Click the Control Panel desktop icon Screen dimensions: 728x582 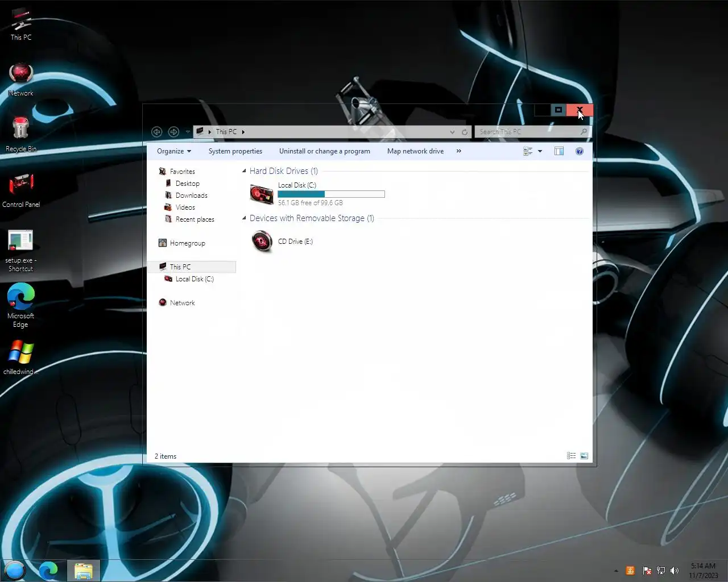[21, 190]
